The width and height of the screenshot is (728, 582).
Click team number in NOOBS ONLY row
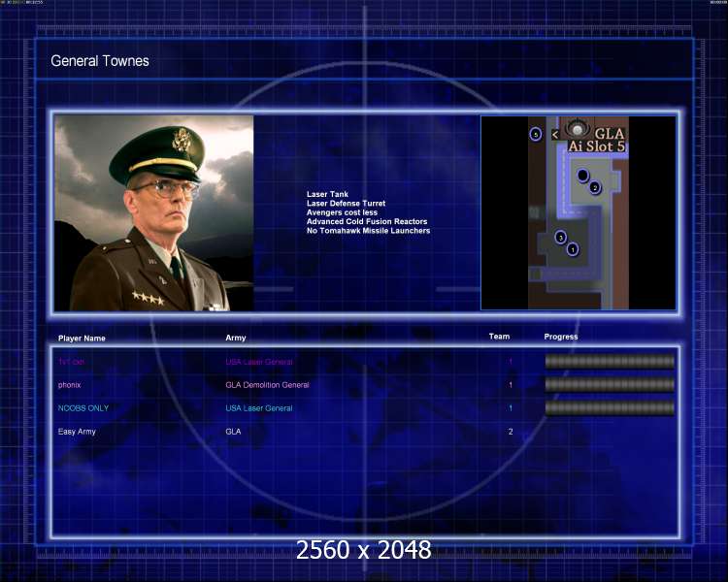click(x=511, y=408)
